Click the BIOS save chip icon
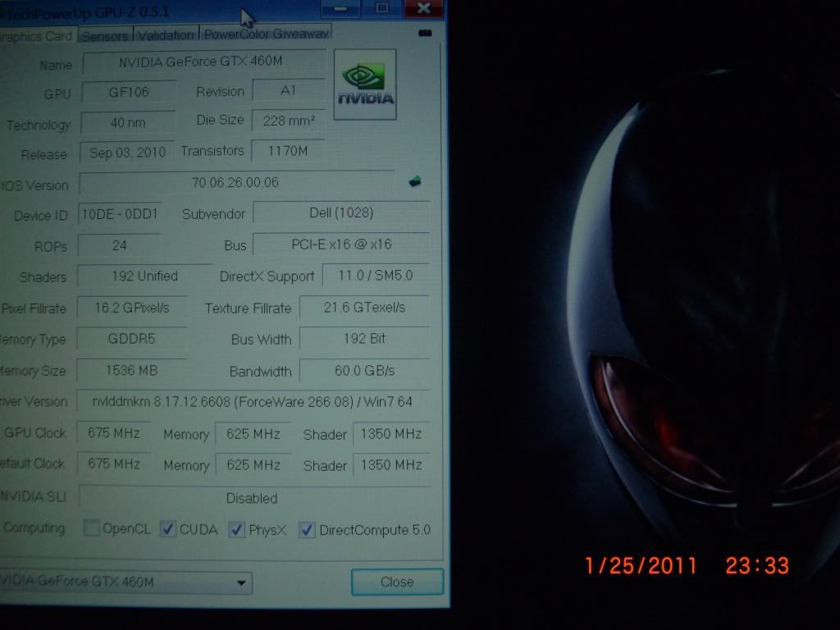840x630 pixels. click(x=415, y=181)
